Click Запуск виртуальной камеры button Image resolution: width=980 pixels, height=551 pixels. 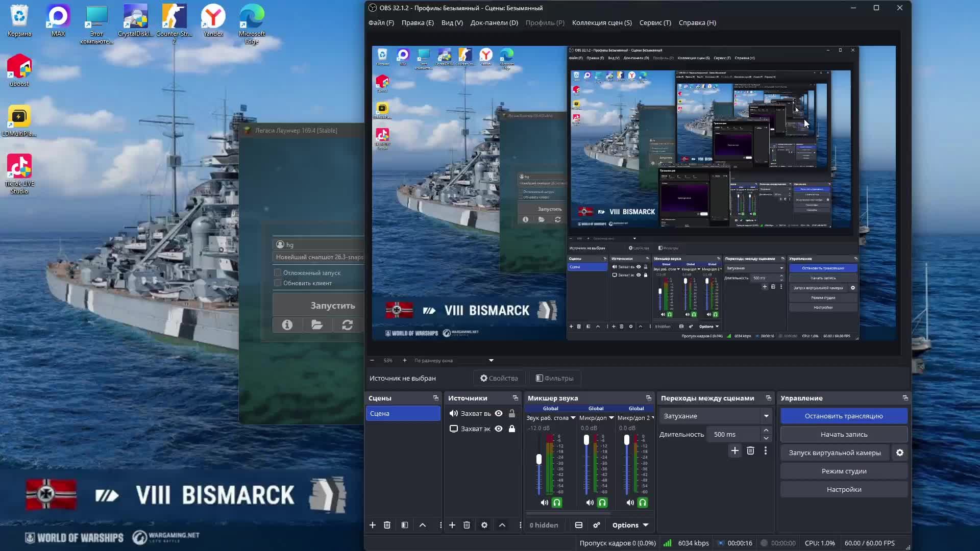point(835,453)
